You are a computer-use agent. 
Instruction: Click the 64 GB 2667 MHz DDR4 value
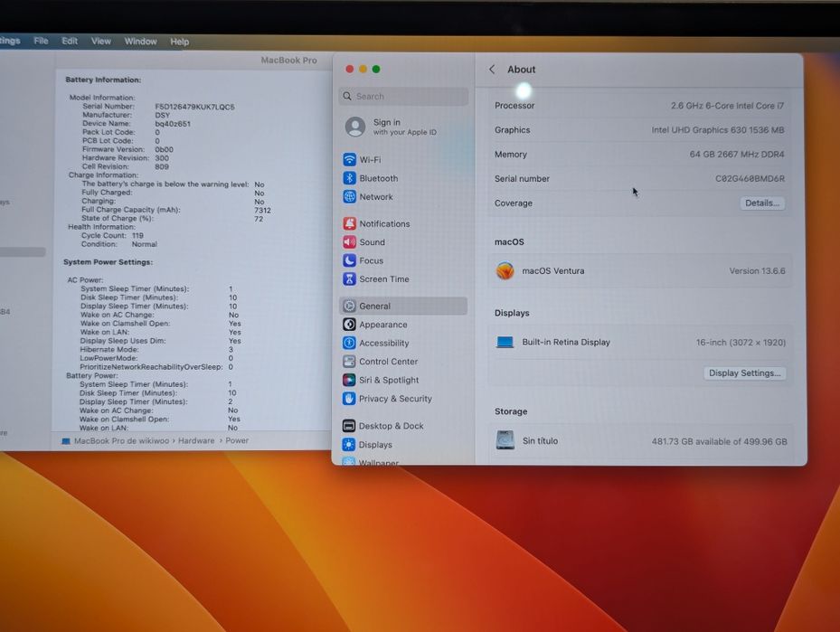click(x=737, y=155)
